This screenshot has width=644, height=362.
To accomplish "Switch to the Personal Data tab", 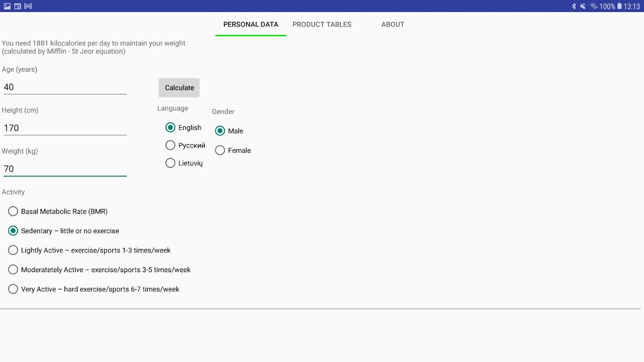I will [x=250, y=24].
